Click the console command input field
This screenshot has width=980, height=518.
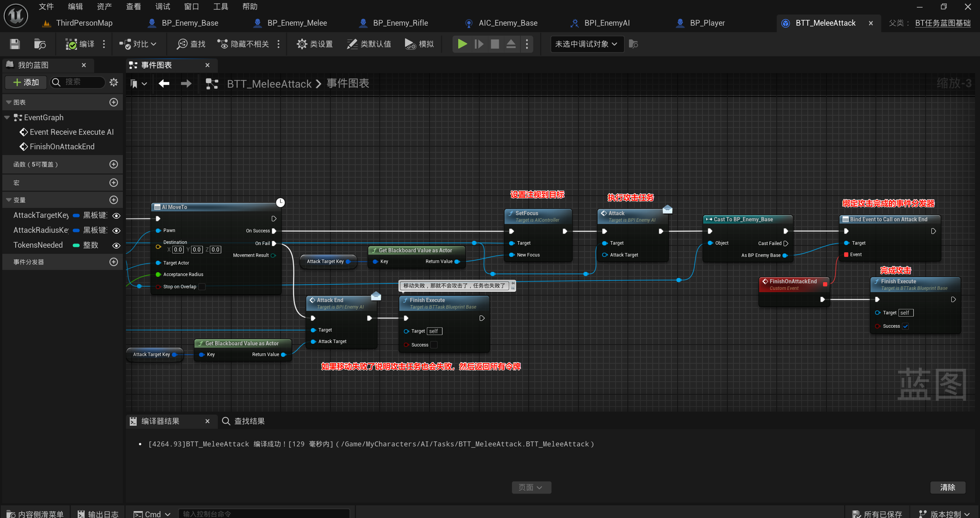point(264,513)
